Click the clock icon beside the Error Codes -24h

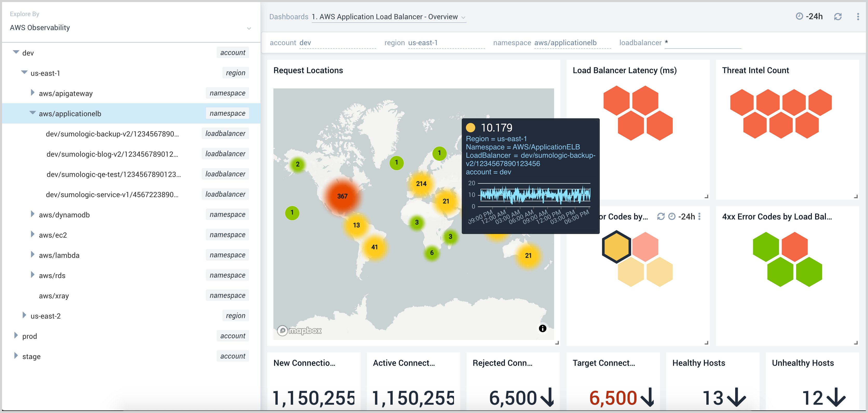[x=672, y=216]
